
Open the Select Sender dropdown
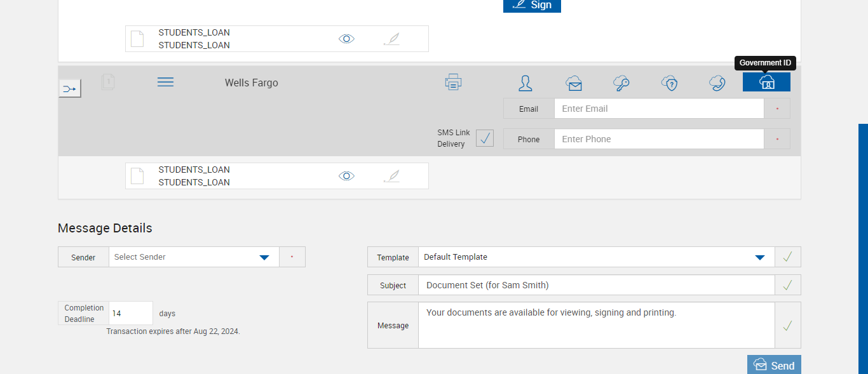[264, 257]
